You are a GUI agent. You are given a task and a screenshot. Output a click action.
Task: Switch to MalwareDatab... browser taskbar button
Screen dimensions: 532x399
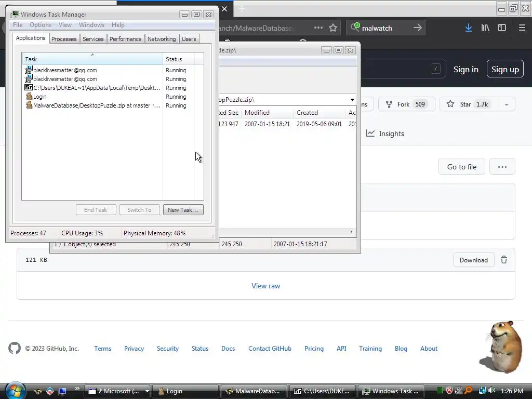[254, 391]
